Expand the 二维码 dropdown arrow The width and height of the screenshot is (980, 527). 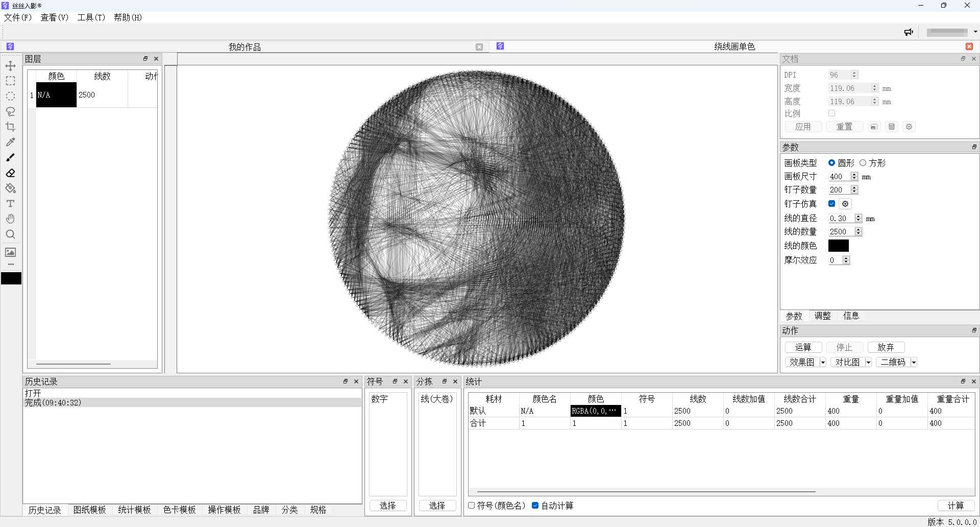coord(914,362)
